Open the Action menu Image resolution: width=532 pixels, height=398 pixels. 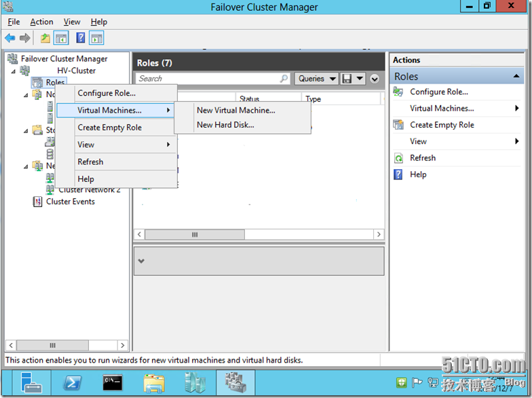[x=41, y=22]
